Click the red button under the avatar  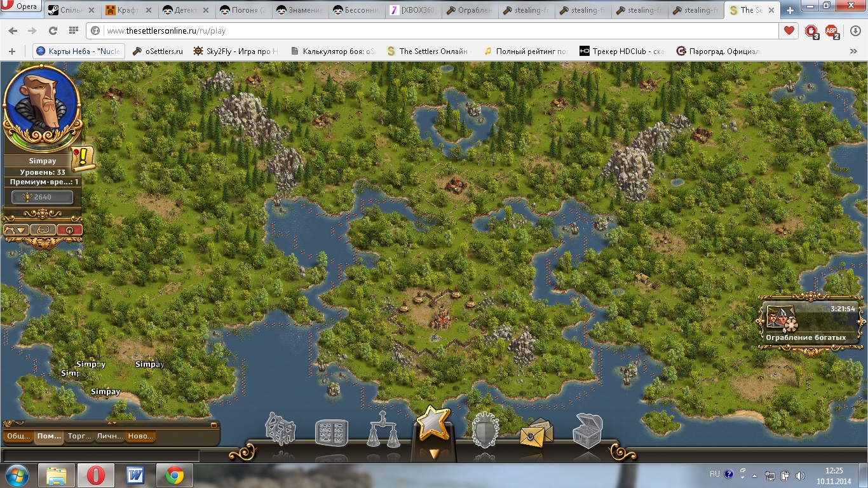(x=69, y=229)
